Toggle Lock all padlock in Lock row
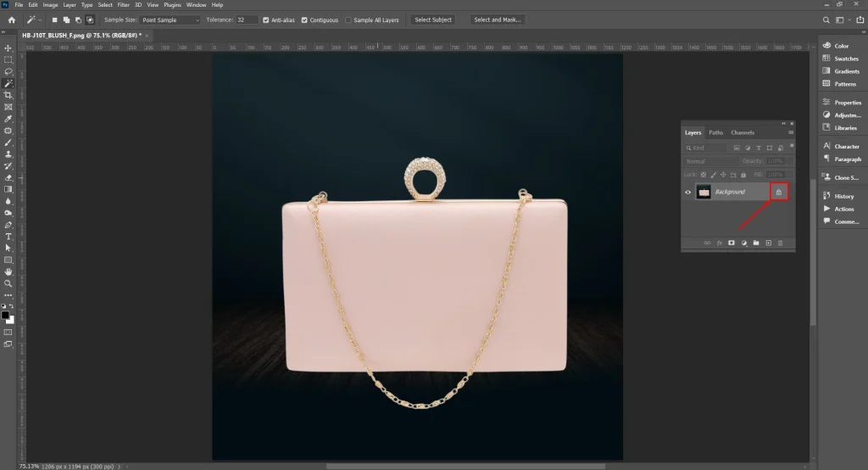This screenshot has width=868, height=470. pyautogui.click(x=743, y=175)
